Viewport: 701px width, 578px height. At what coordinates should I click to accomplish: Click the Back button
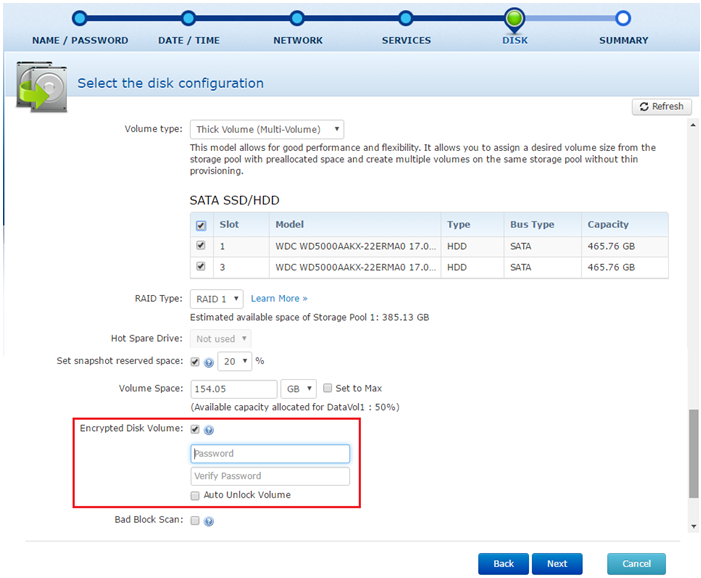click(x=503, y=564)
